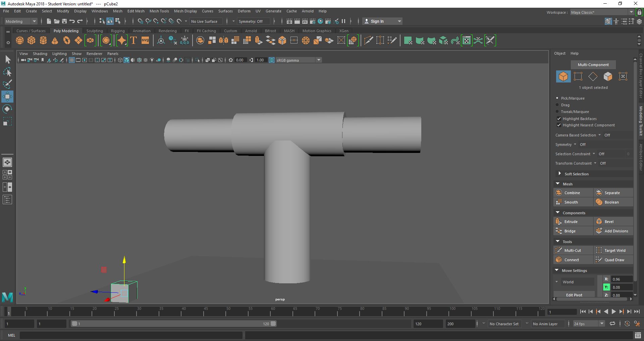644x341 pixels.
Task: Create polygon Type text from shelf
Action: click(x=133, y=41)
